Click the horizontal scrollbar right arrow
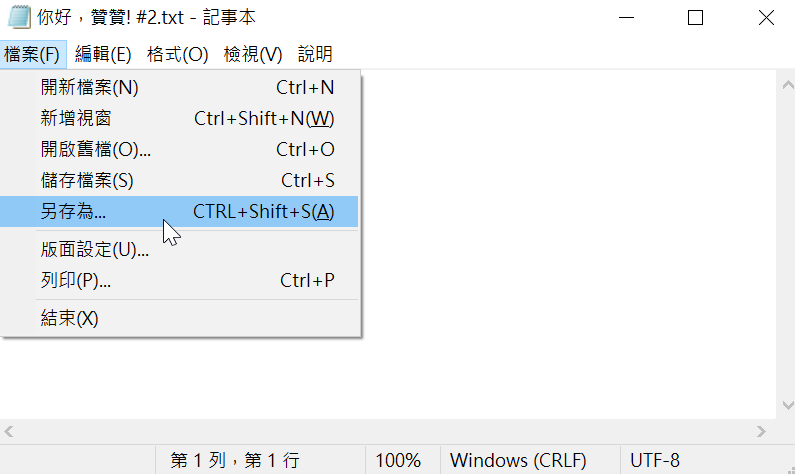 point(761,431)
